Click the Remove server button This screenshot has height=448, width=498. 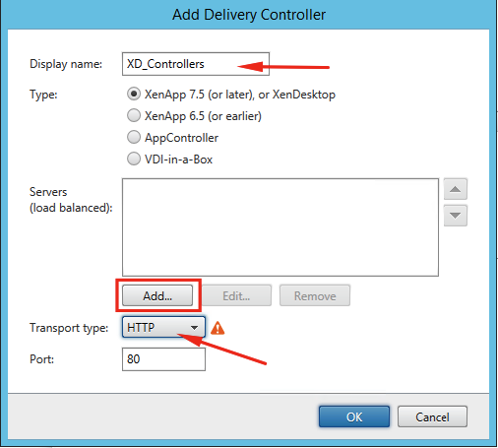315,295
